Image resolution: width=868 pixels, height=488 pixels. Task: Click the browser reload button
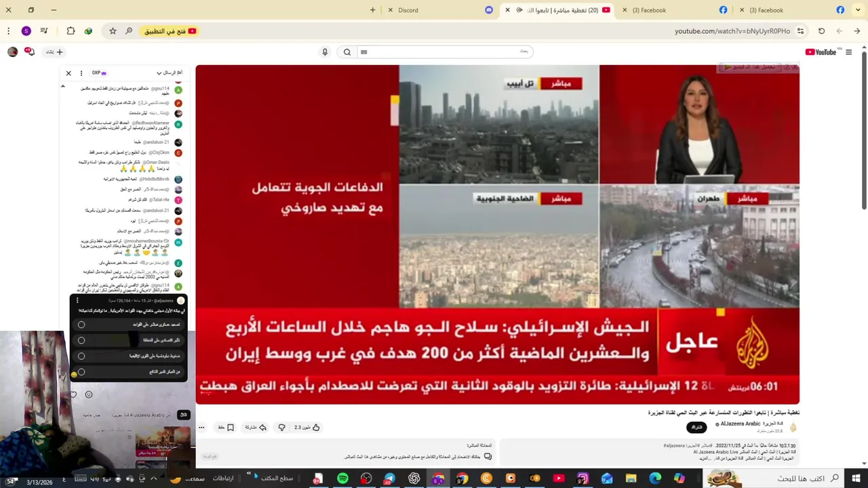coord(821,31)
